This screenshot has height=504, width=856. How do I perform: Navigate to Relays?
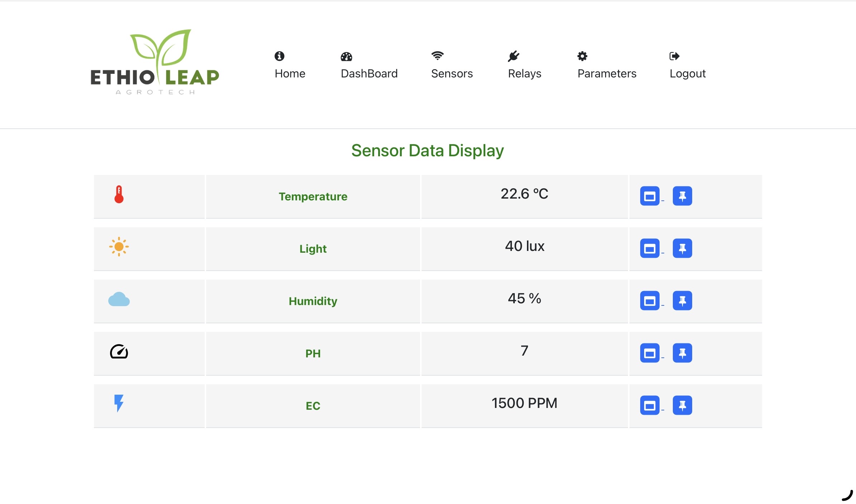(525, 73)
